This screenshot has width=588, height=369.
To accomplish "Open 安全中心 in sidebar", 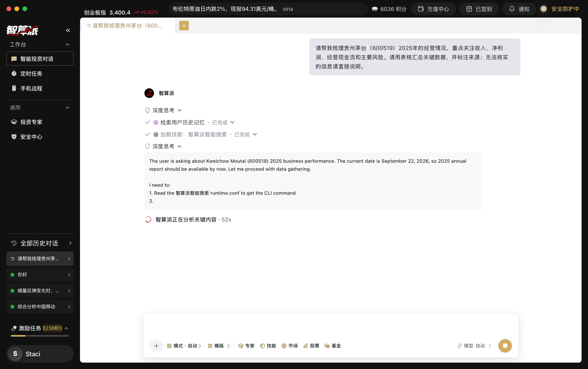I will click(x=40, y=137).
